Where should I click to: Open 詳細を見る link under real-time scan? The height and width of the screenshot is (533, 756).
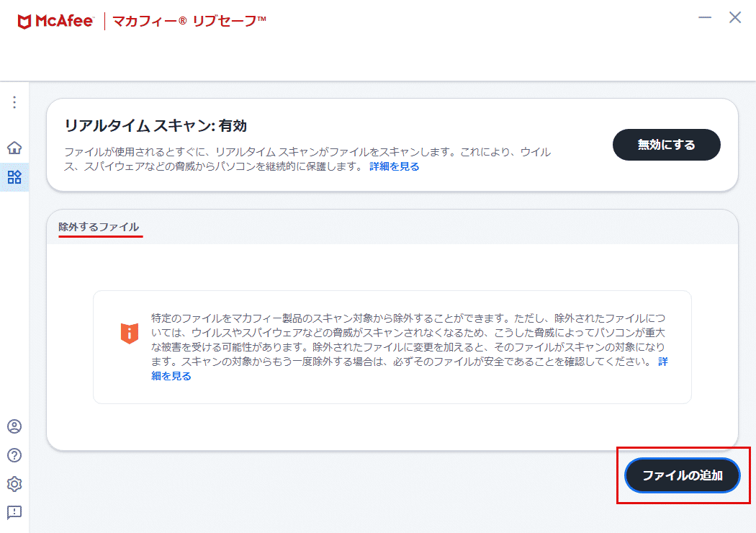click(x=395, y=166)
